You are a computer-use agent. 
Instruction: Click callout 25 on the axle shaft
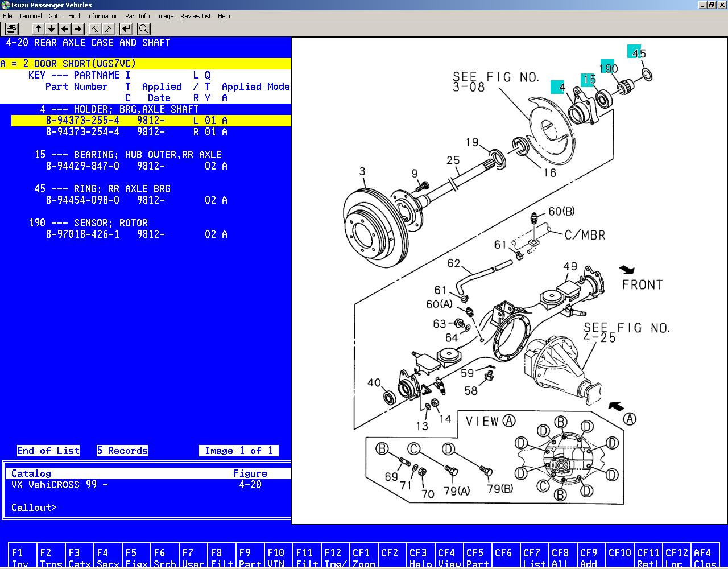click(x=453, y=161)
